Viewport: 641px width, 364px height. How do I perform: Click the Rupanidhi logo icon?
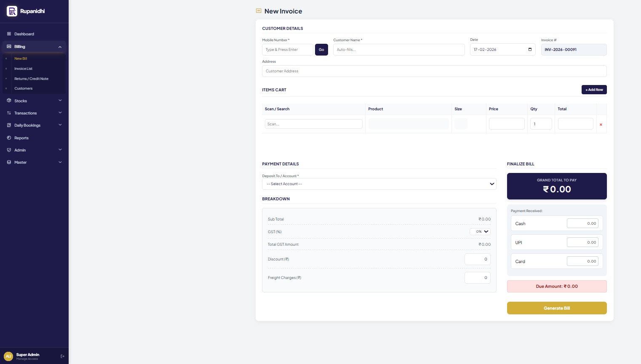click(x=12, y=11)
